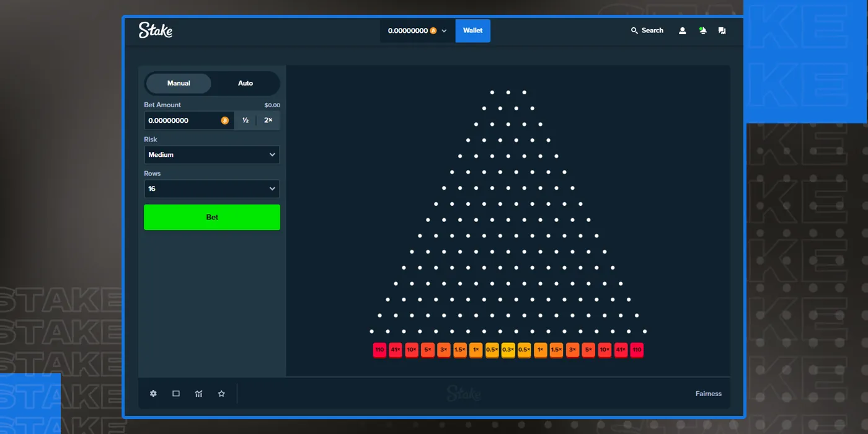Open the Rows dropdown showing 16
Screen dimensions: 868x434
pyautogui.click(x=212, y=188)
